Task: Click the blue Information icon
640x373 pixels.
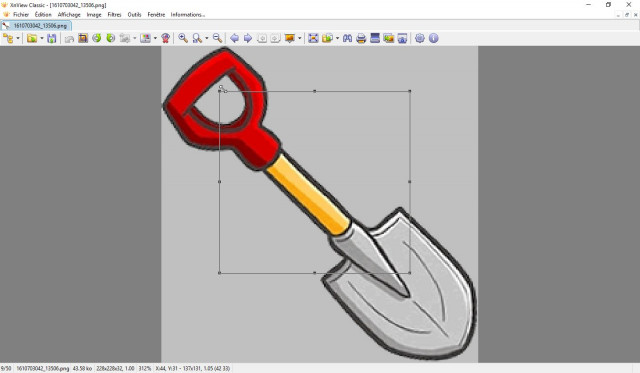Action: point(433,38)
